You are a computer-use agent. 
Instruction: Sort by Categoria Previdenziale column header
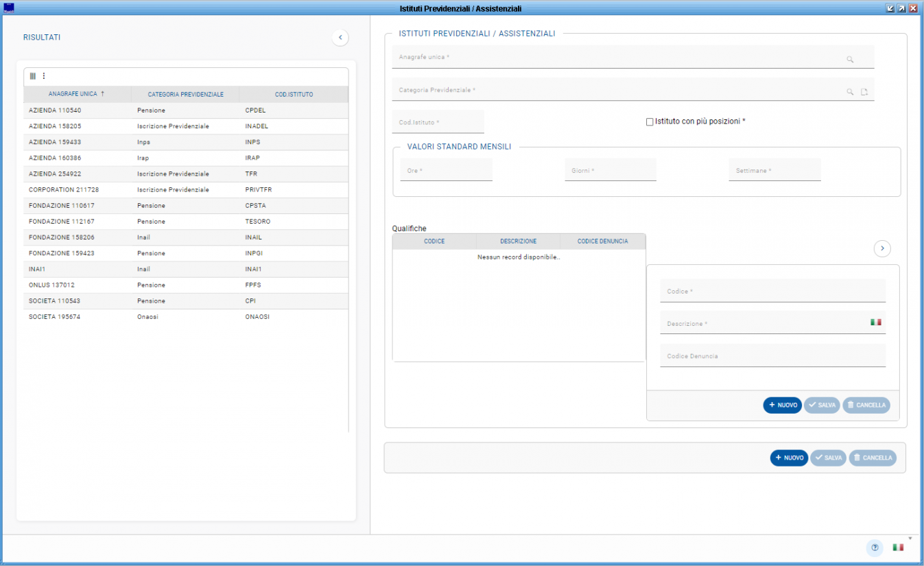[185, 94]
